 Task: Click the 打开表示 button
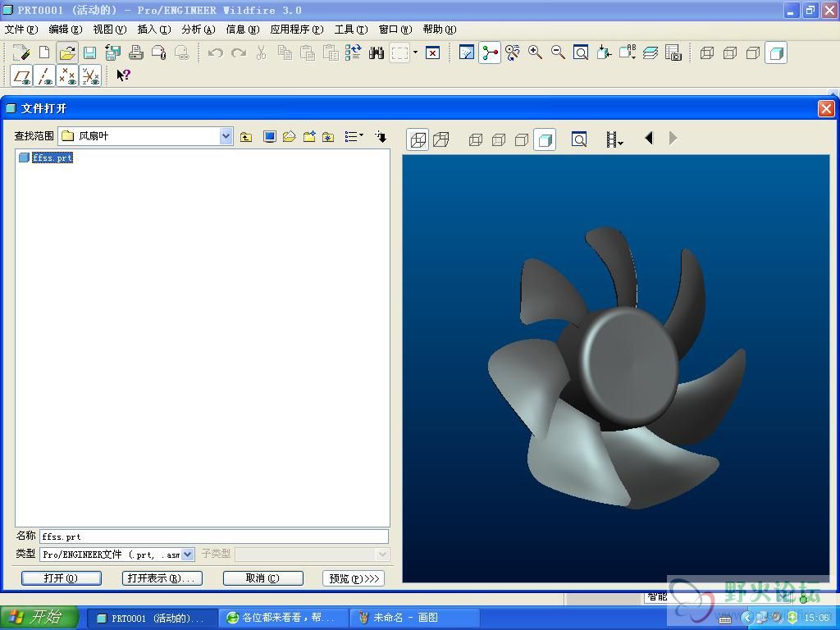click(x=162, y=578)
